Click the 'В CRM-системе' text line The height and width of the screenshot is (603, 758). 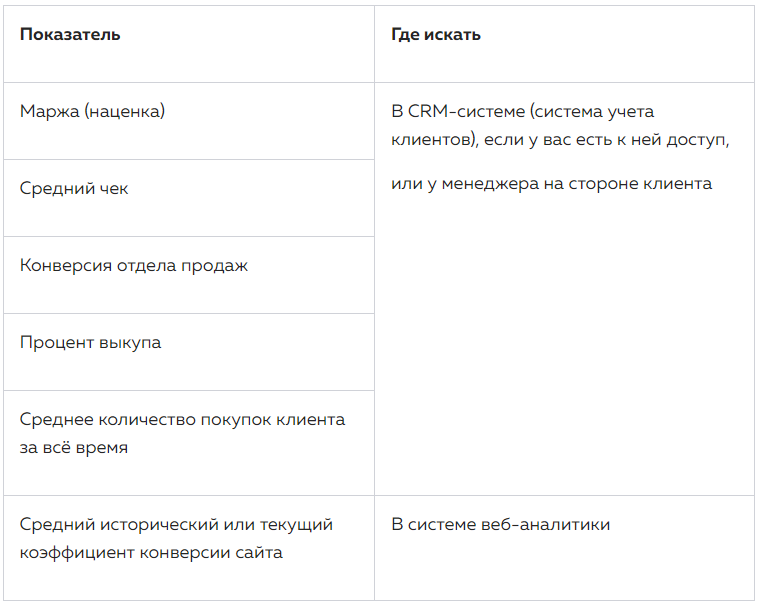tap(522, 112)
